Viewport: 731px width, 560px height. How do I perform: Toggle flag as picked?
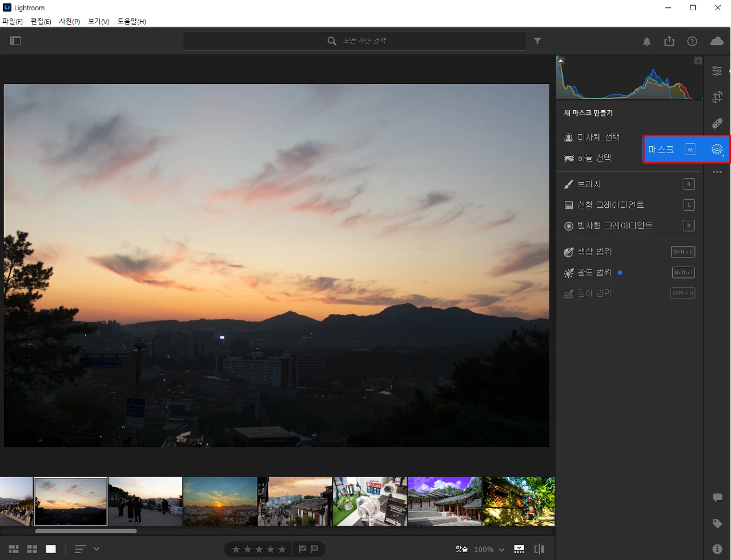(303, 549)
